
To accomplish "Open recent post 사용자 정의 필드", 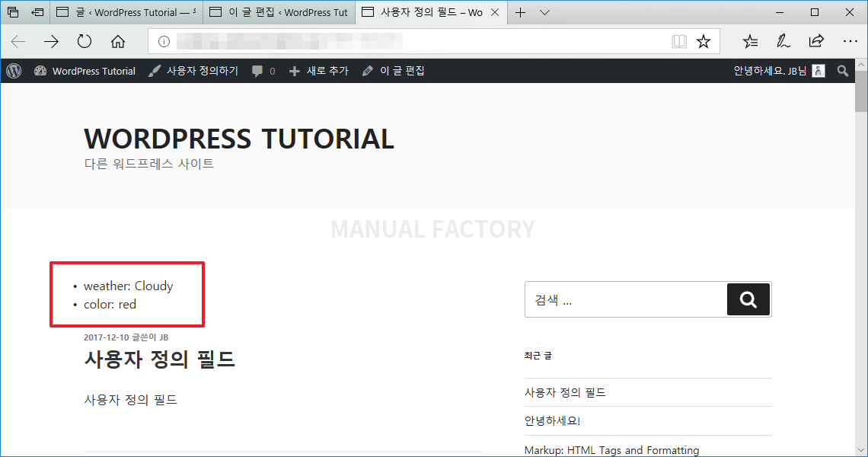I will click(x=565, y=393).
